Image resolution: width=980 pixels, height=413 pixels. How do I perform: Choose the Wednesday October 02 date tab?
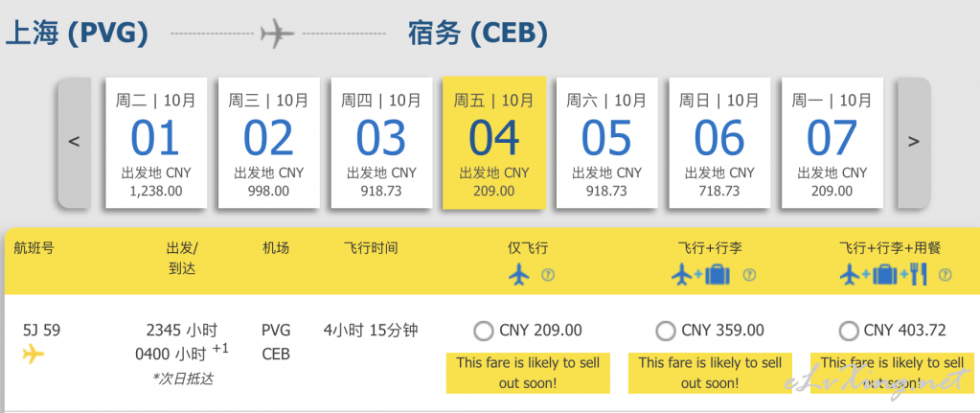pyautogui.click(x=269, y=143)
